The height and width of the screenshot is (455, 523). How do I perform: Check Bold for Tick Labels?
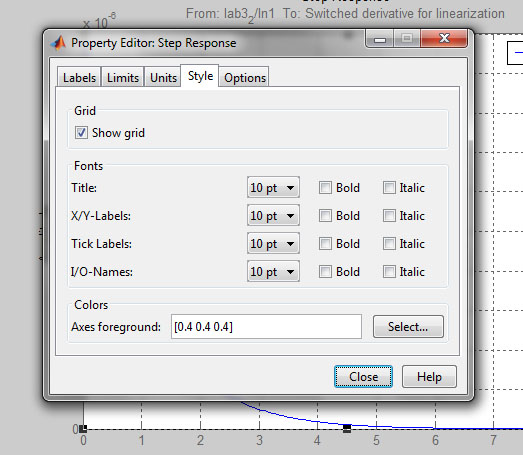(325, 244)
